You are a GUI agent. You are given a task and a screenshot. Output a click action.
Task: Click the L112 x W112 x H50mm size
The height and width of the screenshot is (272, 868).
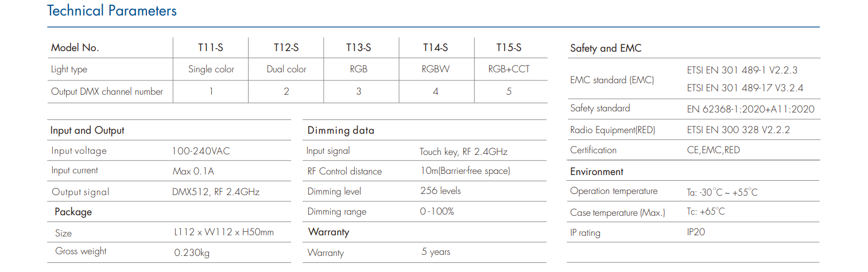click(x=223, y=232)
